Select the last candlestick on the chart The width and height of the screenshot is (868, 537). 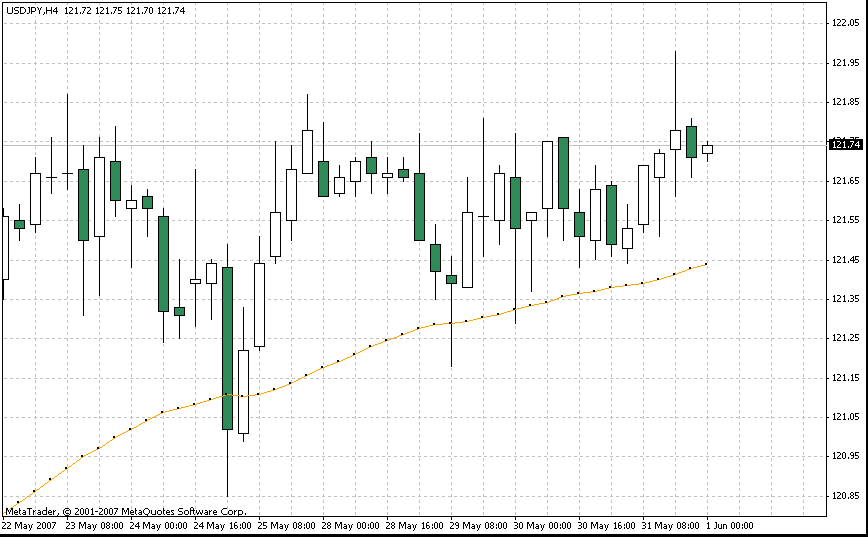point(707,149)
